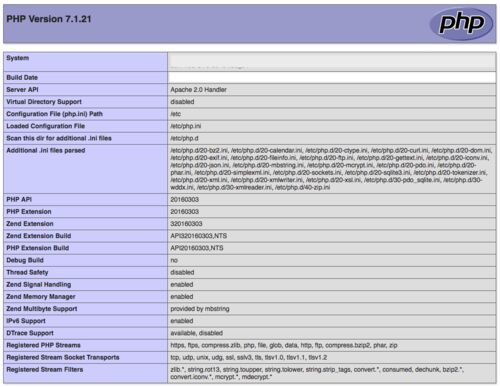Select the provided by mbstring text
Image resolution: width=500 pixels, height=387 pixels.
coord(200,309)
